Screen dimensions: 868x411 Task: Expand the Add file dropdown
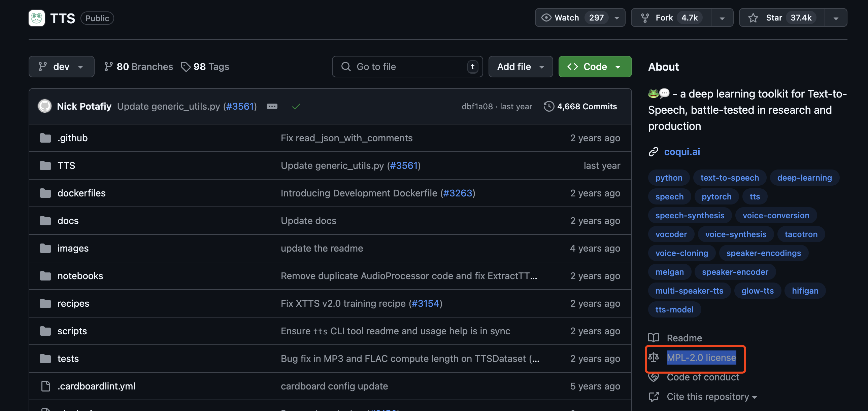click(520, 67)
